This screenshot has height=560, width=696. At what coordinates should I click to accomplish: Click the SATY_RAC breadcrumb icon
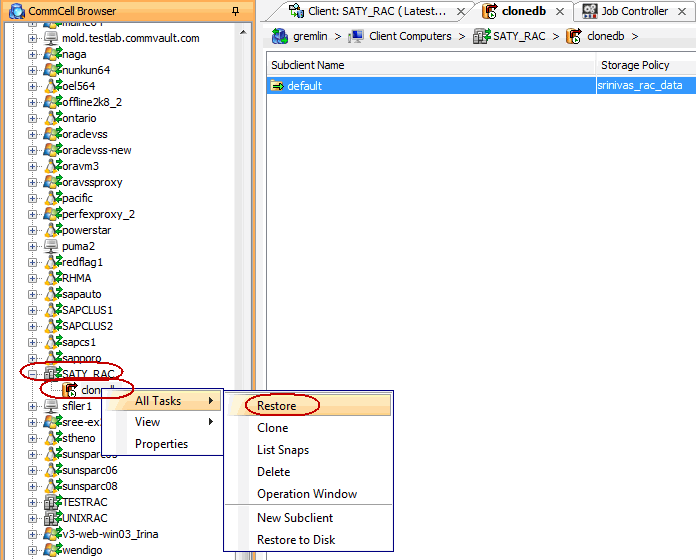482,36
